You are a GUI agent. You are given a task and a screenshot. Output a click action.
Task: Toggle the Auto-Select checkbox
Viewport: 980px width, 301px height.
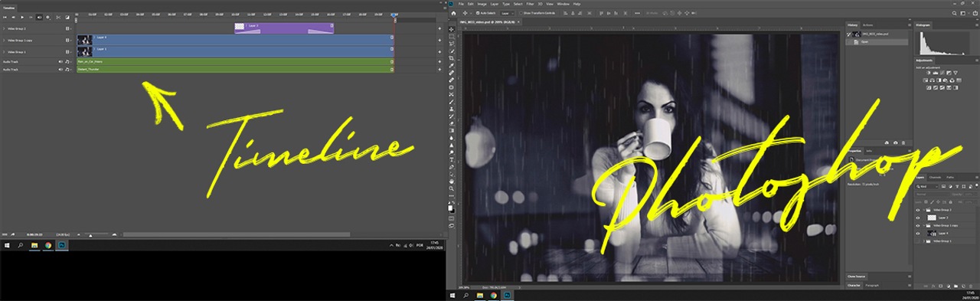[x=478, y=13]
